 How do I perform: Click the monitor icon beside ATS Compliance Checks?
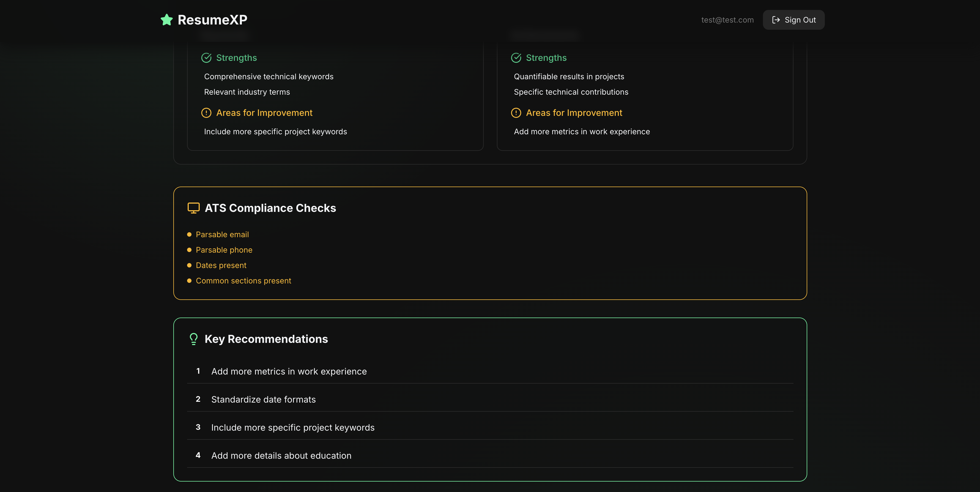click(193, 208)
